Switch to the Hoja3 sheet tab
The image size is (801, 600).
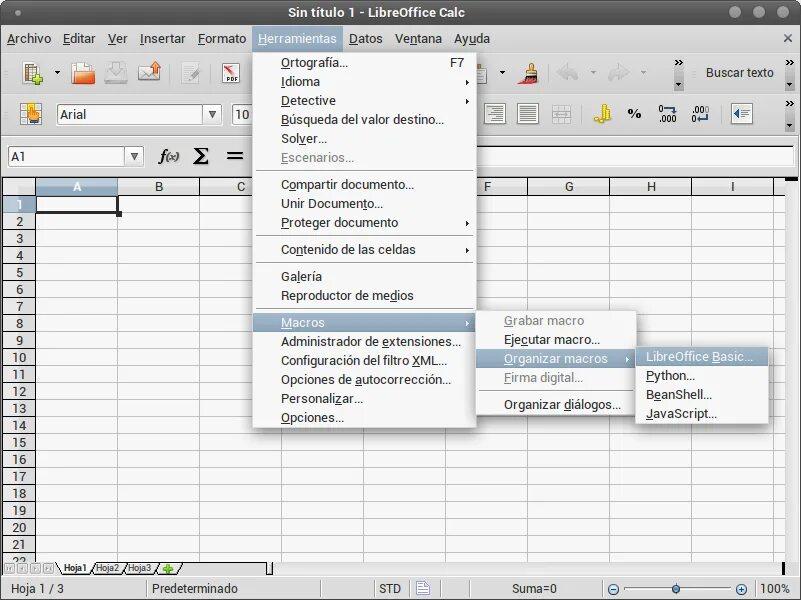tap(139, 568)
